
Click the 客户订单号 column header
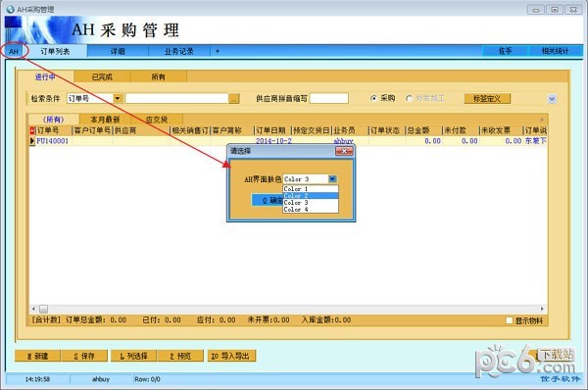[x=92, y=130]
